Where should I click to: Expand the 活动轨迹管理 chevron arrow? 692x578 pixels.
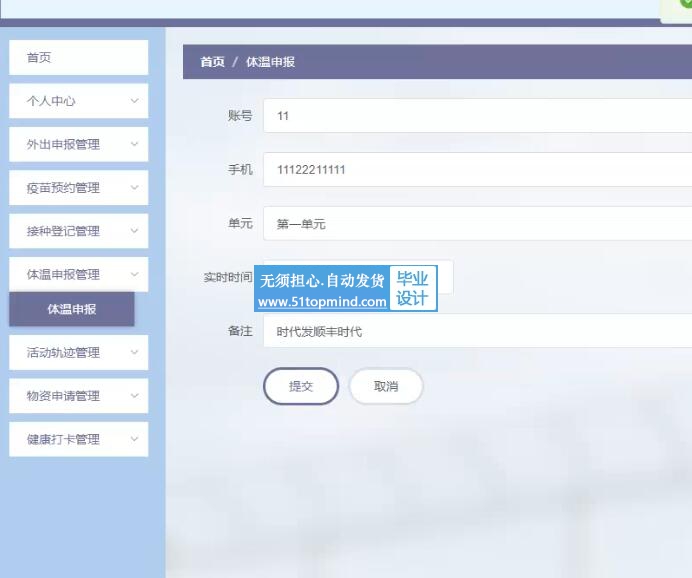(x=135, y=352)
